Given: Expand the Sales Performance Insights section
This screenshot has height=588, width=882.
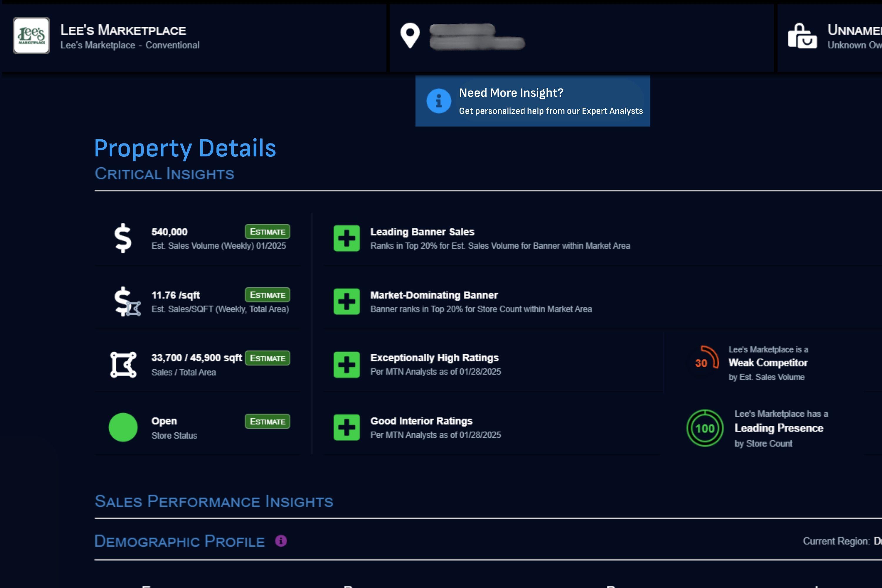Looking at the screenshot, I should (214, 502).
